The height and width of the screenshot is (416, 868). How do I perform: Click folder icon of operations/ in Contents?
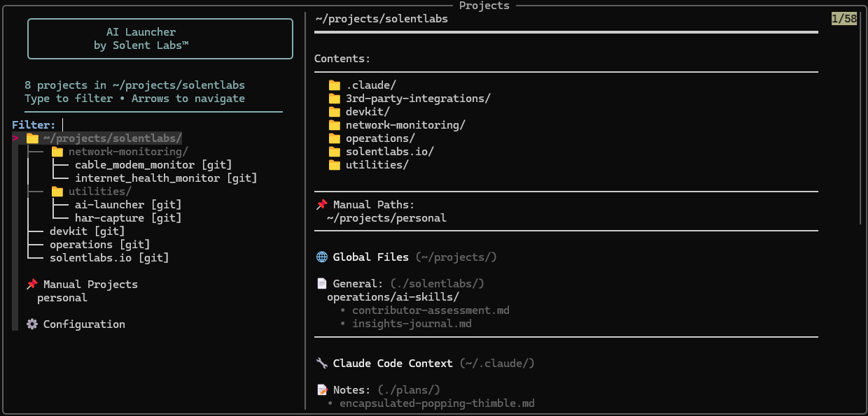(335, 138)
